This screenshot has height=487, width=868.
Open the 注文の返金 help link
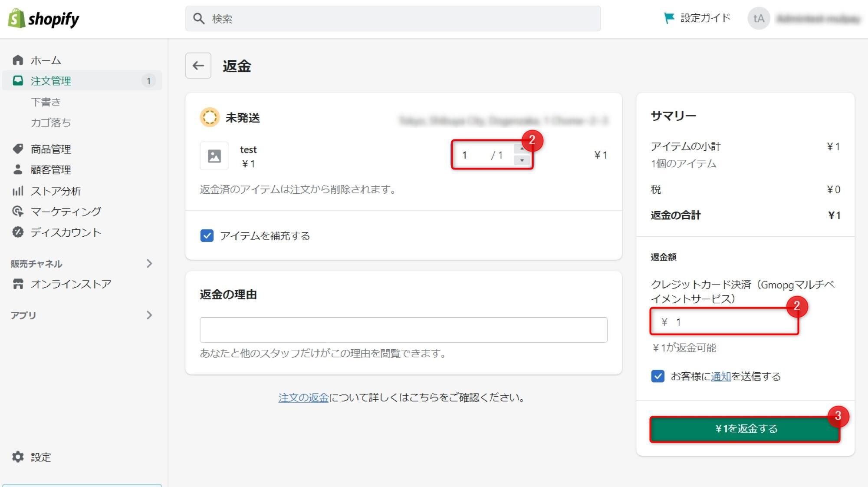coord(303,397)
